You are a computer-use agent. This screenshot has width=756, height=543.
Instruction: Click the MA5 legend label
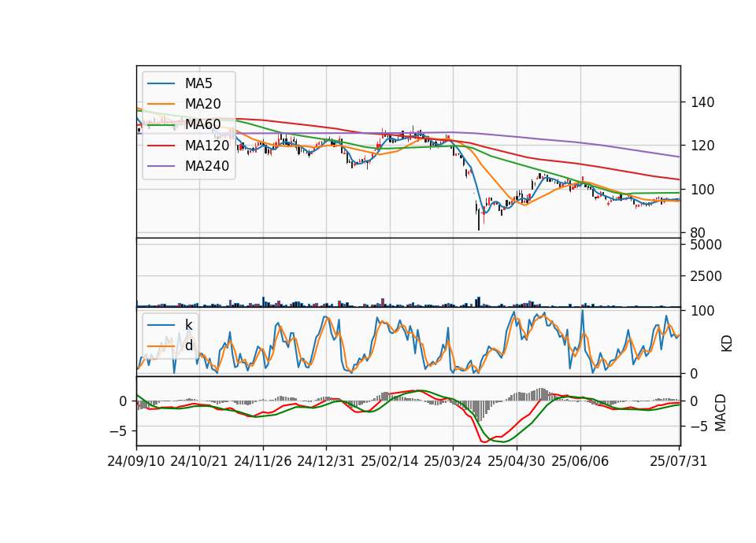tap(198, 83)
